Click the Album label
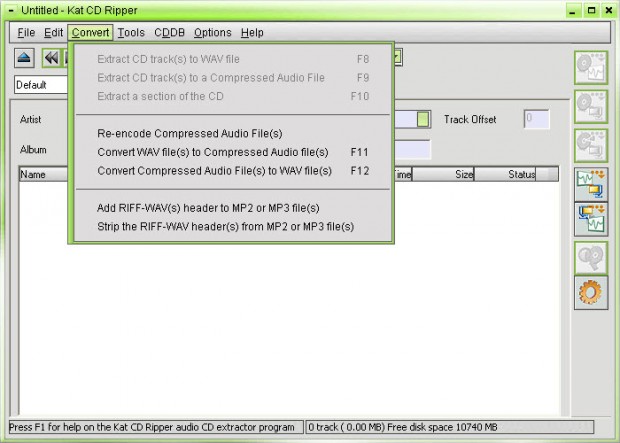The height and width of the screenshot is (443, 620). (x=33, y=150)
